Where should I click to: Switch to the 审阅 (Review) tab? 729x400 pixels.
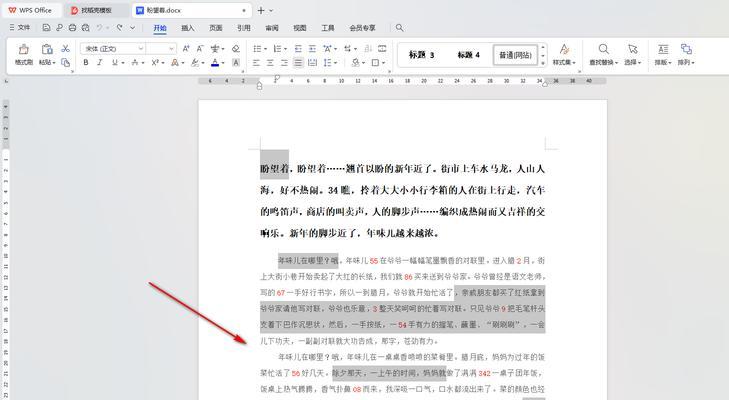272,28
